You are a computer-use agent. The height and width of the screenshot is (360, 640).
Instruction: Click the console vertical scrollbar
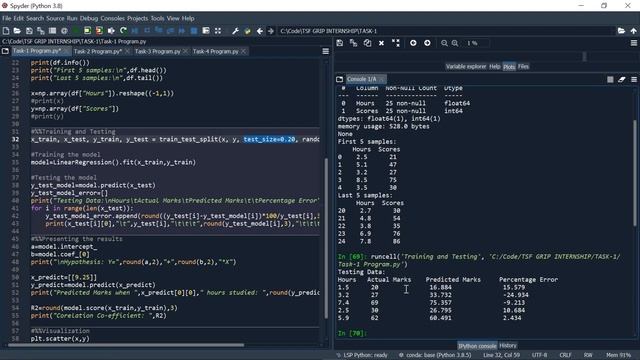coord(635,173)
